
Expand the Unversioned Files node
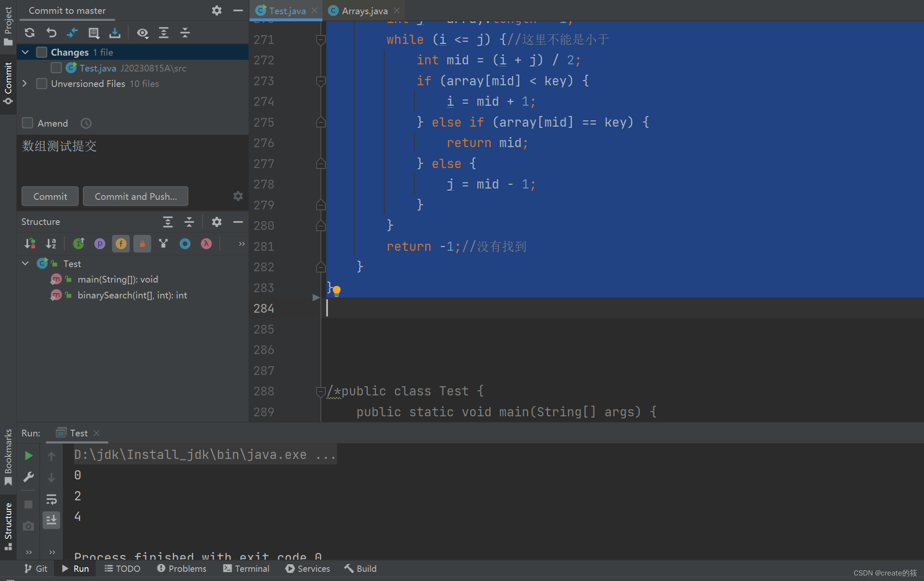[25, 84]
